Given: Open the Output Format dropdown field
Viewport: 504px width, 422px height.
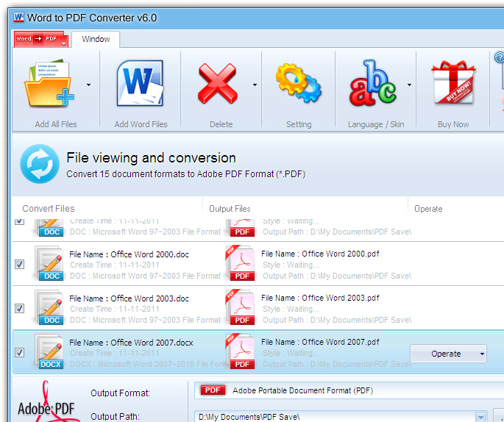Looking at the screenshot, I should coord(349,390).
